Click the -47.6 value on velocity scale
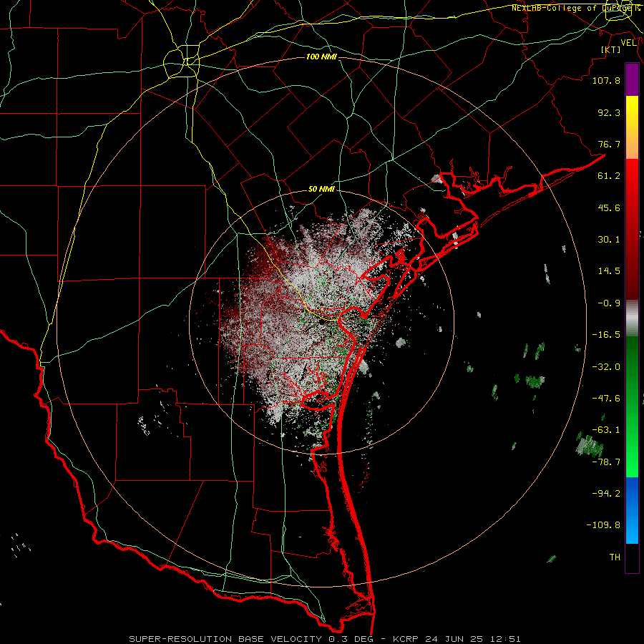 coord(606,399)
